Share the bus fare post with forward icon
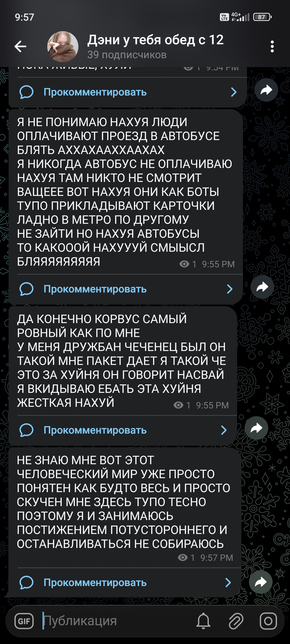This screenshot has width=290, height=644. (x=262, y=287)
